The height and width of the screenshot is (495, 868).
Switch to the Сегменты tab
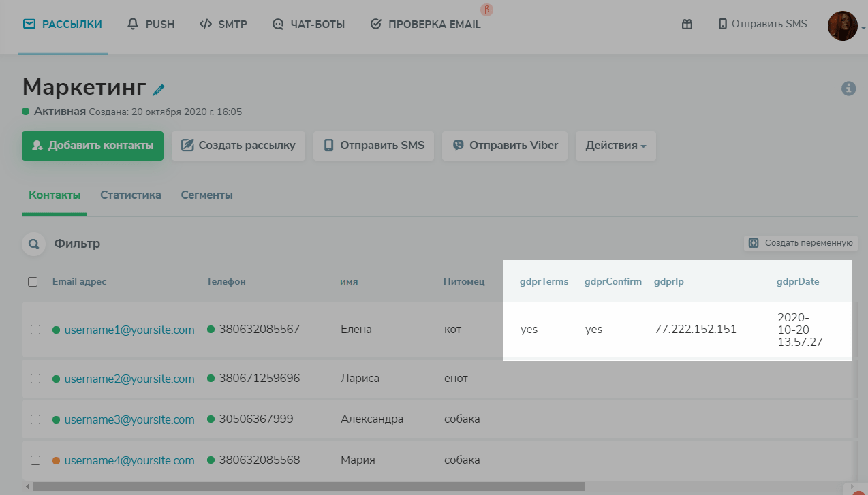(206, 195)
